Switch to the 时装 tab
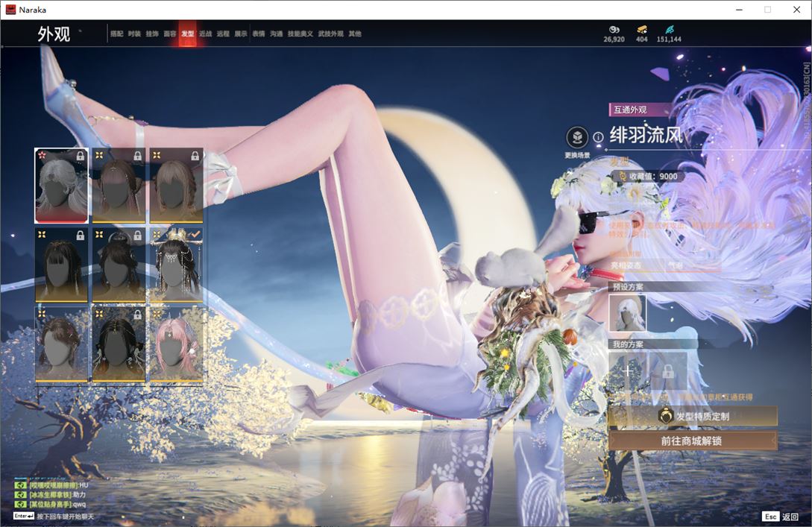This screenshot has height=527, width=812. coord(134,34)
